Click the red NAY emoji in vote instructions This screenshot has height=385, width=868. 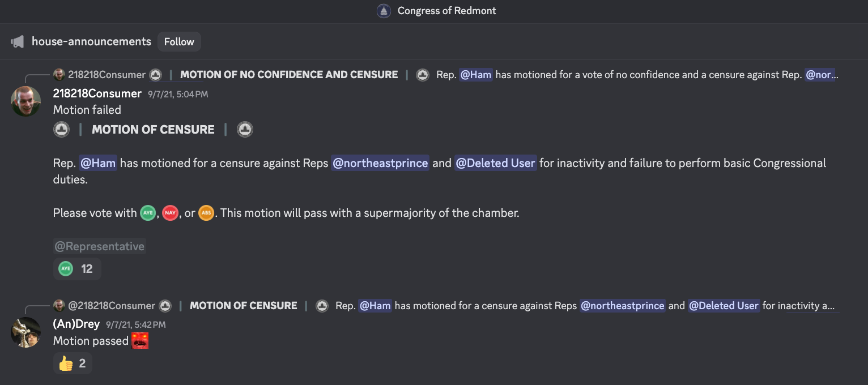[170, 213]
